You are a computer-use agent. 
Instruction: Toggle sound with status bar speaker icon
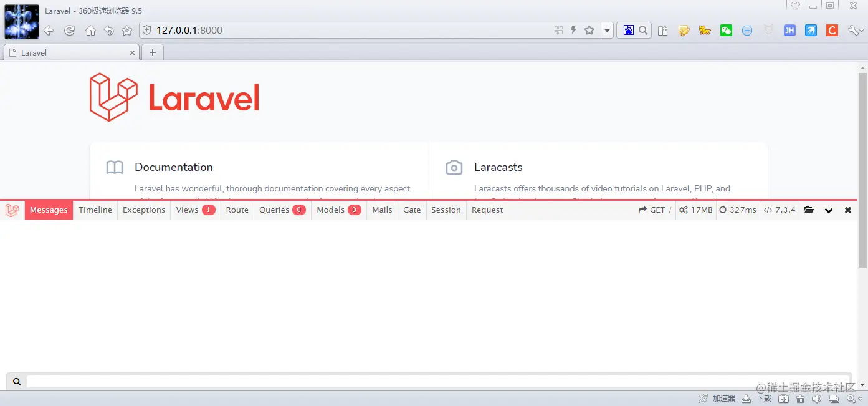pyautogui.click(x=817, y=399)
